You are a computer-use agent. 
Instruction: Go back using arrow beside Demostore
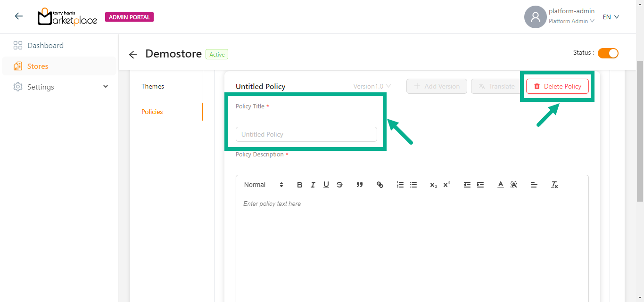pyautogui.click(x=133, y=55)
